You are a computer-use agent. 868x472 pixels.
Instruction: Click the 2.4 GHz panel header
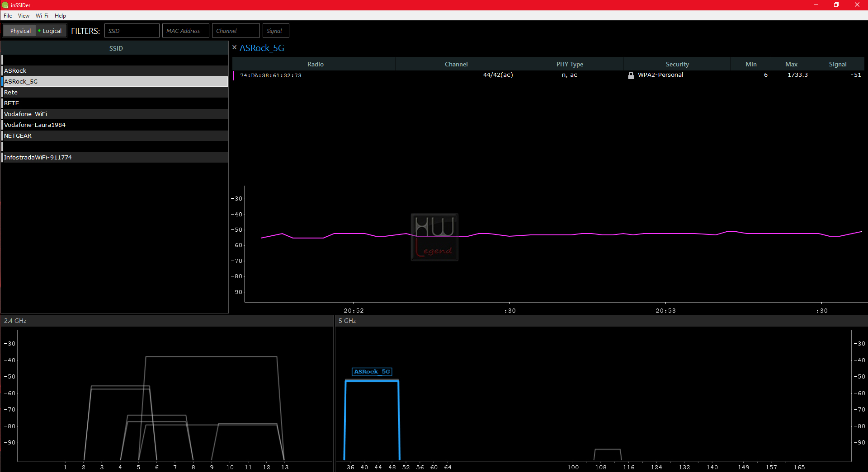[167, 321]
